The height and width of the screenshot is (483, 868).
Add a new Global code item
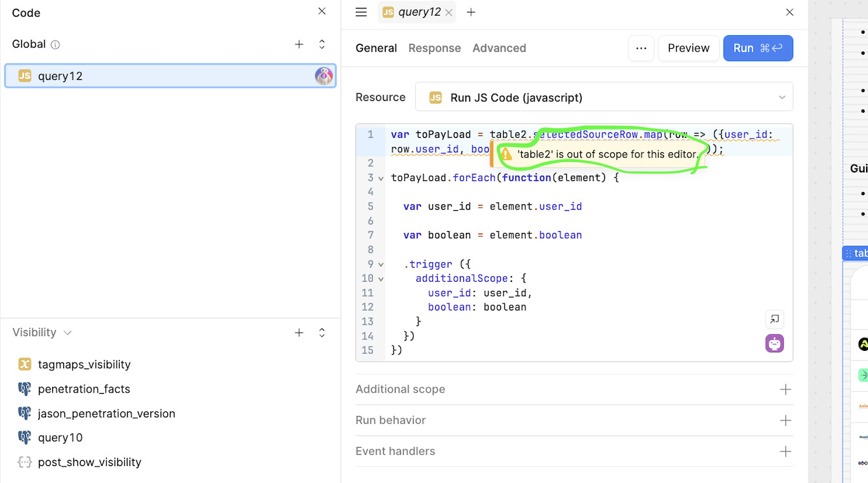point(299,44)
